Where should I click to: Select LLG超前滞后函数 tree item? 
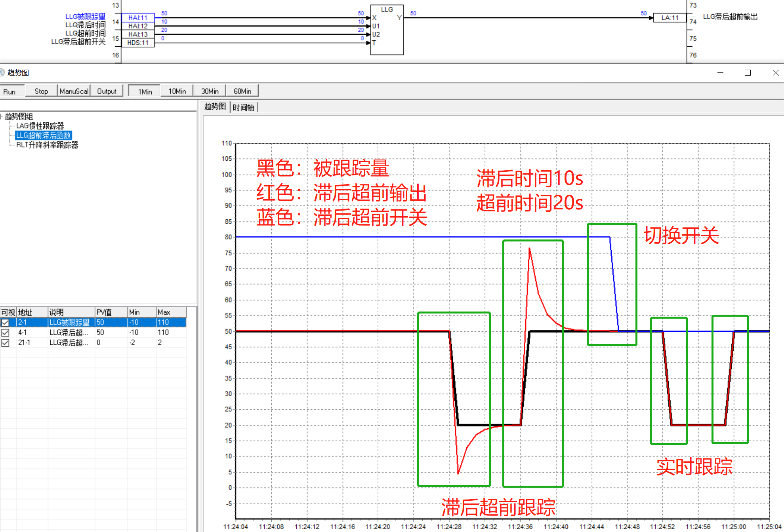coord(43,135)
